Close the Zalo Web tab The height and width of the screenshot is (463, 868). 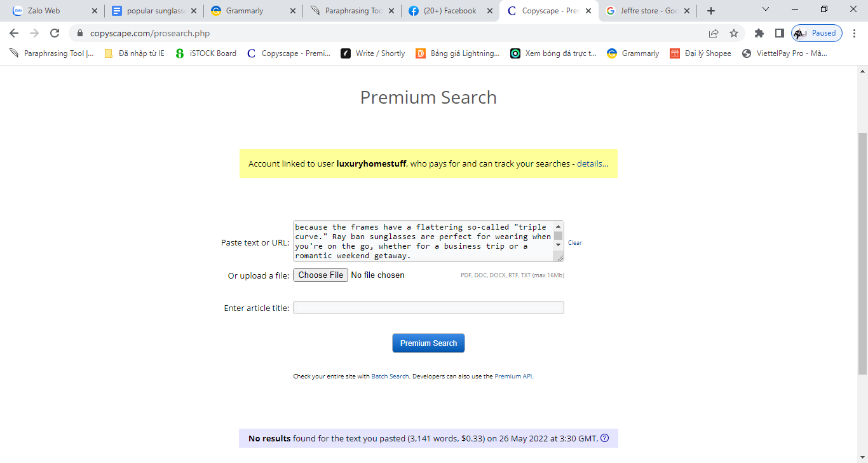pos(95,11)
